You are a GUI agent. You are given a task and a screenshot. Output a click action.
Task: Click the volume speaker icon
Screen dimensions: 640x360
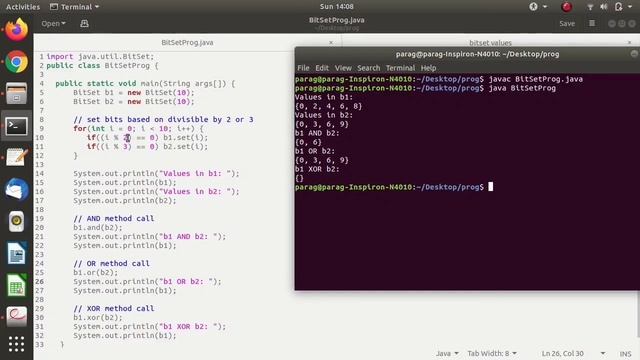[x=604, y=7]
